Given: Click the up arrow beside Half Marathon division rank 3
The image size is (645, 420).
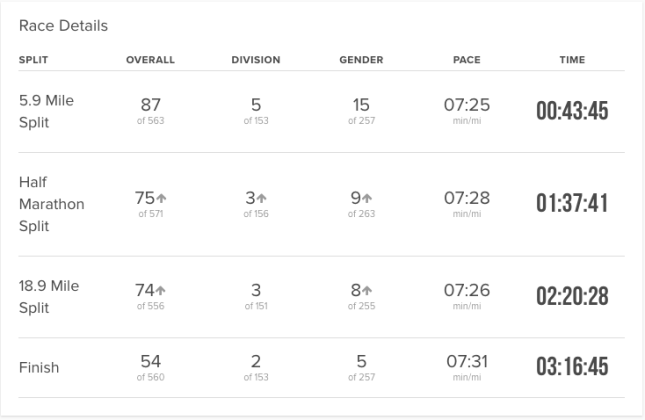Looking at the screenshot, I should point(262,199).
